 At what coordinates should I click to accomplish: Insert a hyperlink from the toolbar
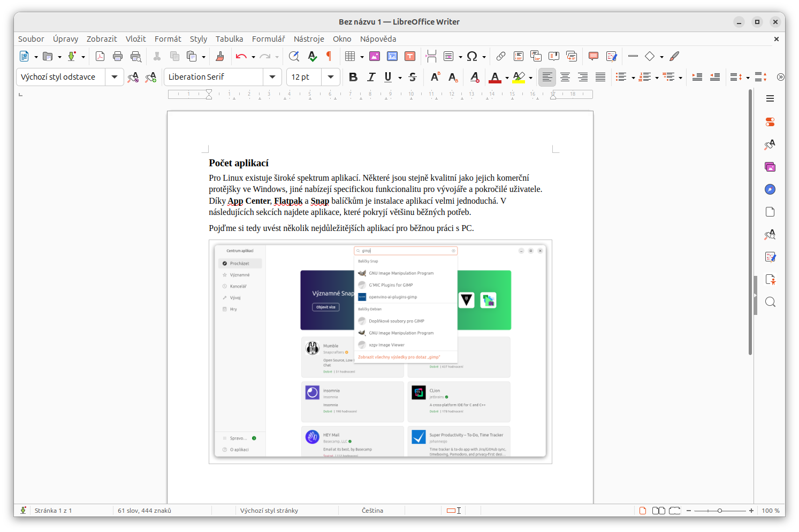pyautogui.click(x=501, y=56)
